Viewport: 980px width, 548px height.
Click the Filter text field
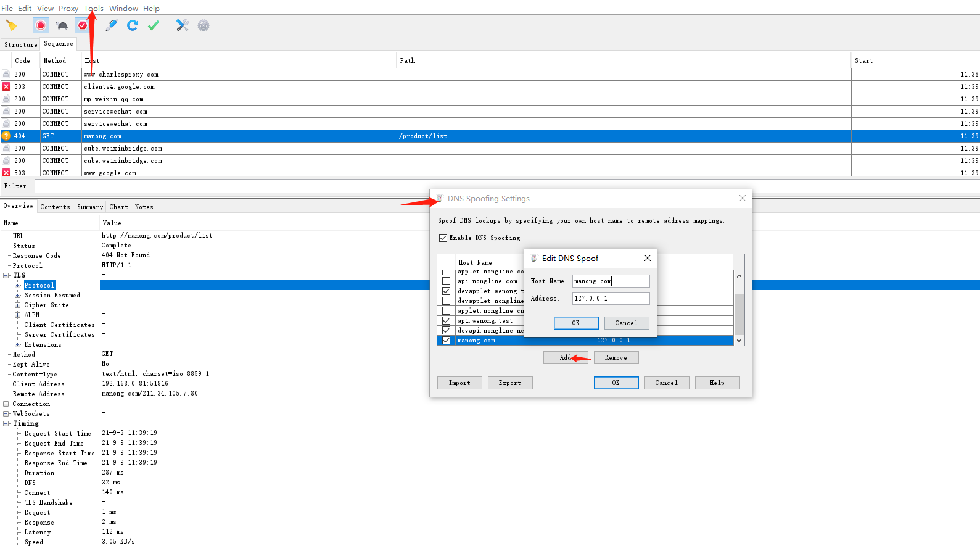(507, 186)
